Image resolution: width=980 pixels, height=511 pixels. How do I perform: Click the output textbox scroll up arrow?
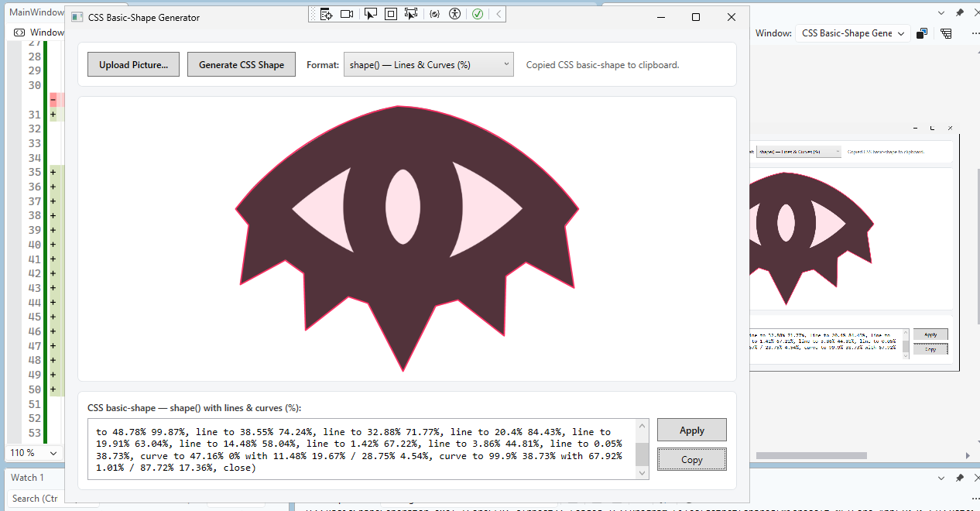(642, 425)
